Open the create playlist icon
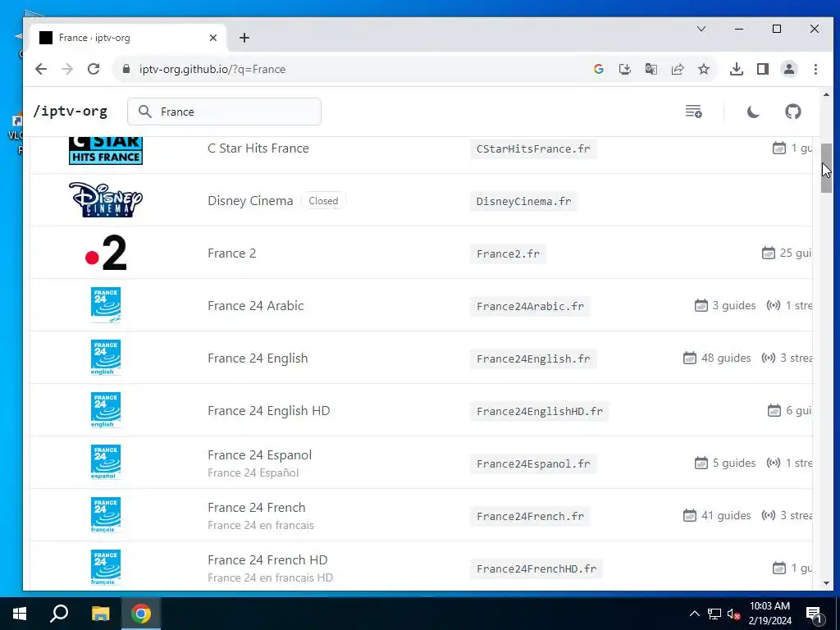Viewport: 840px width, 630px height. tap(694, 112)
